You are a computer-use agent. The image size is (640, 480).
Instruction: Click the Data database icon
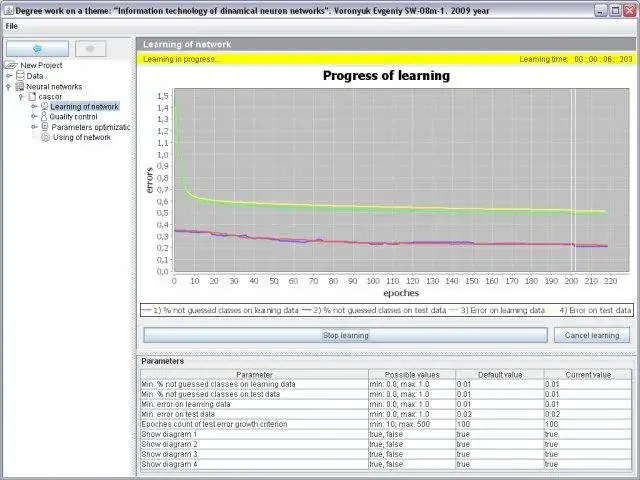click(21, 76)
